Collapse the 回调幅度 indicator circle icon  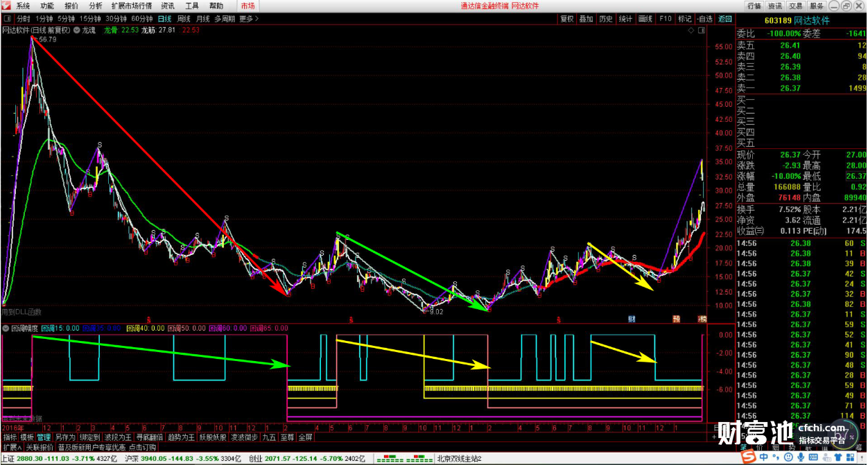coord(6,328)
